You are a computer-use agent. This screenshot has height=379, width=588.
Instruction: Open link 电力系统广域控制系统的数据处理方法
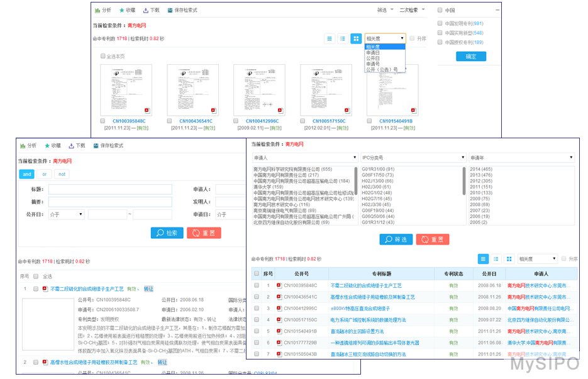click(368, 320)
